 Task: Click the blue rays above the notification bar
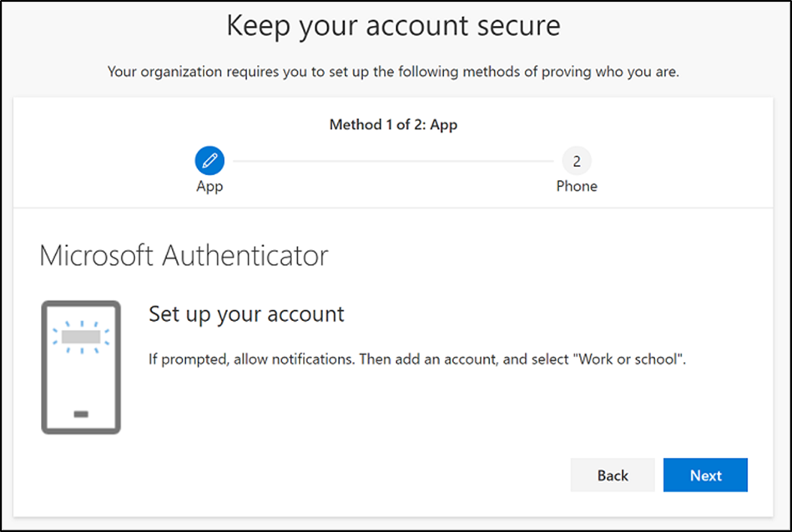click(81, 323)
